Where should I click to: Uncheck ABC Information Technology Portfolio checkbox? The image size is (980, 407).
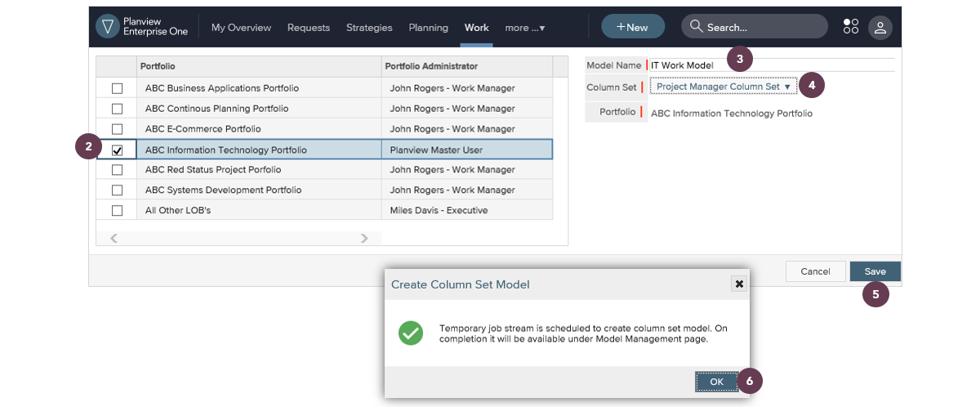click(117, 150)
